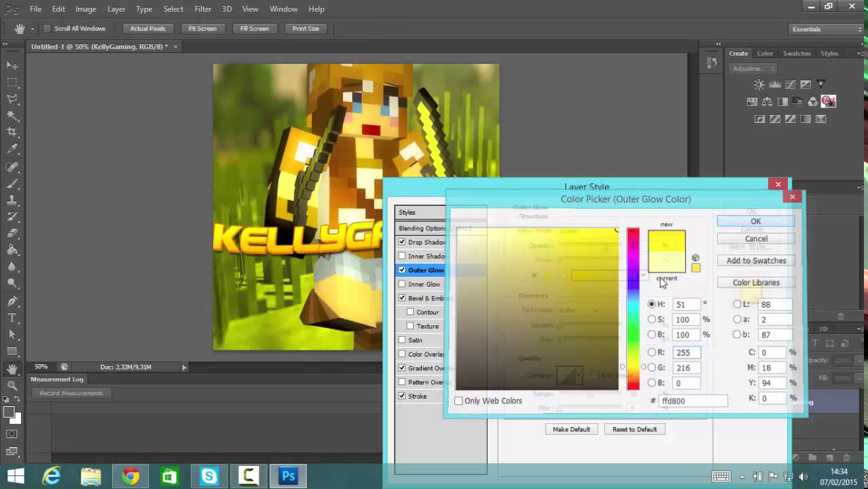The width and height of the screenshot is (868, 489).
Task: Open the Adjustments preset dropdown
Action: pos(753,69)
